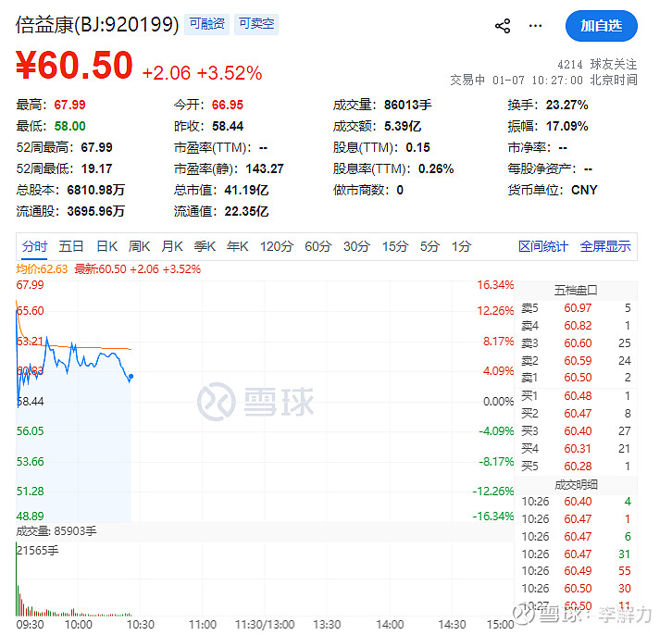Click the 10:26 trade at 60.49
Screen dimensions: 672x635
coord(576,571)
